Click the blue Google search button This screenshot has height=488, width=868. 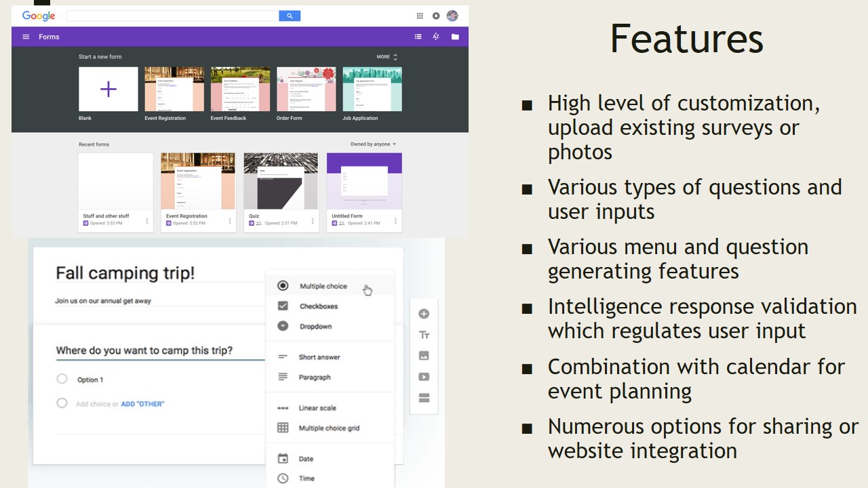[x=290, y=16]
